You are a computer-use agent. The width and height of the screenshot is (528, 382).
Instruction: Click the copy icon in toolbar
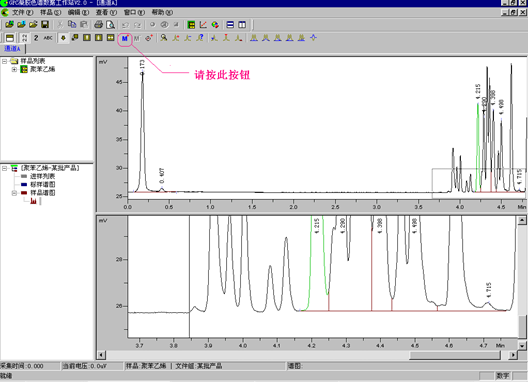(72, 25)
